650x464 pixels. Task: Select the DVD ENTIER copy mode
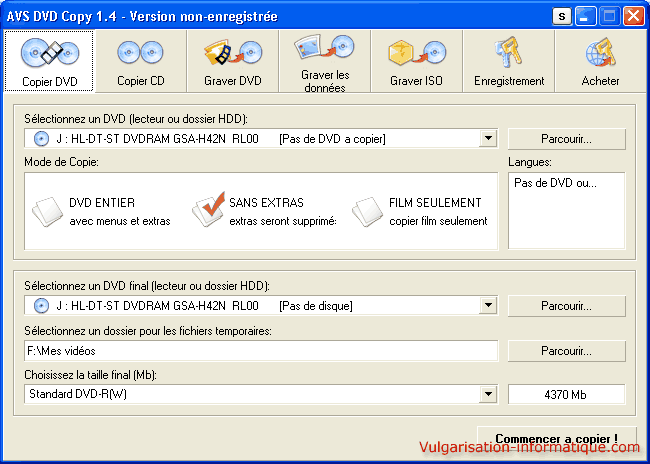pyautogui.click(x=102, y=211)
